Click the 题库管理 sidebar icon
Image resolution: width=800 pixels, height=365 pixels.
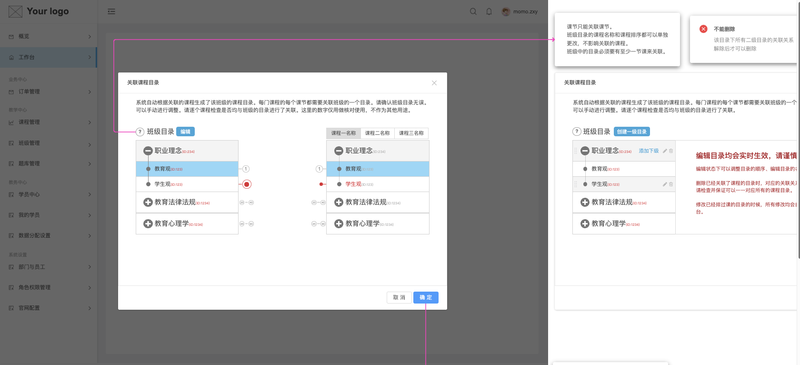point(11,163)
